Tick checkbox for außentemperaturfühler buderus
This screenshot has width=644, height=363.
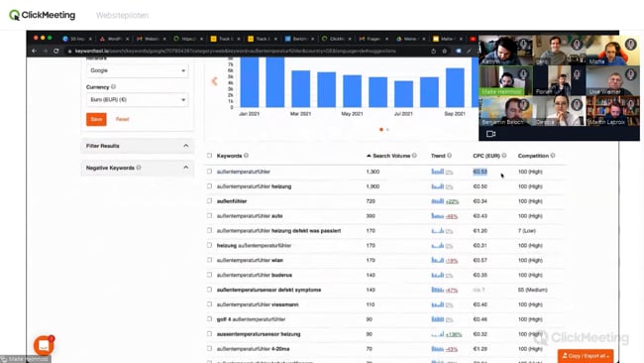pyautogui.click(x=209, y=275)
